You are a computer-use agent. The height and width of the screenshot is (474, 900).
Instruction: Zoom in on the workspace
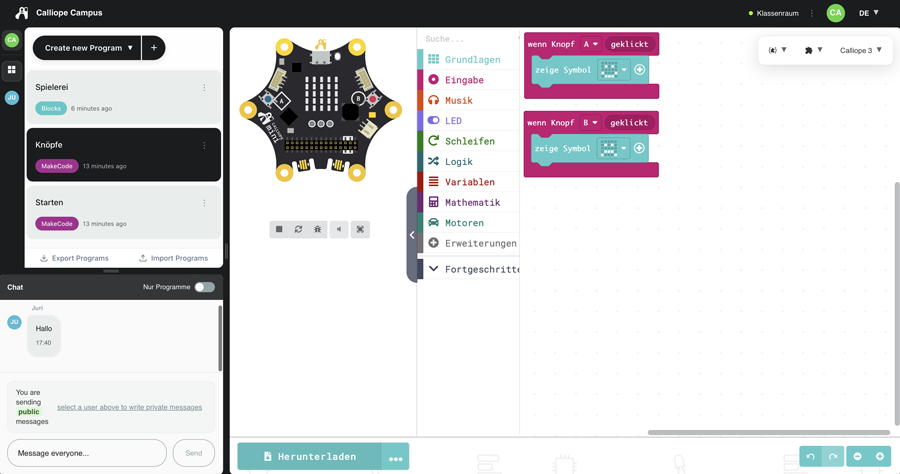[880, 456]
